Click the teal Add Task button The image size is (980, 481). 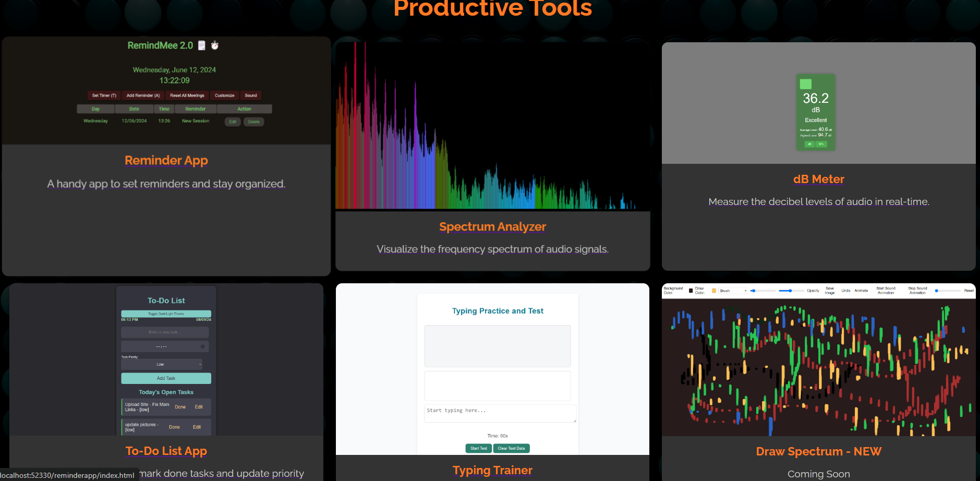tap(166, 378)
